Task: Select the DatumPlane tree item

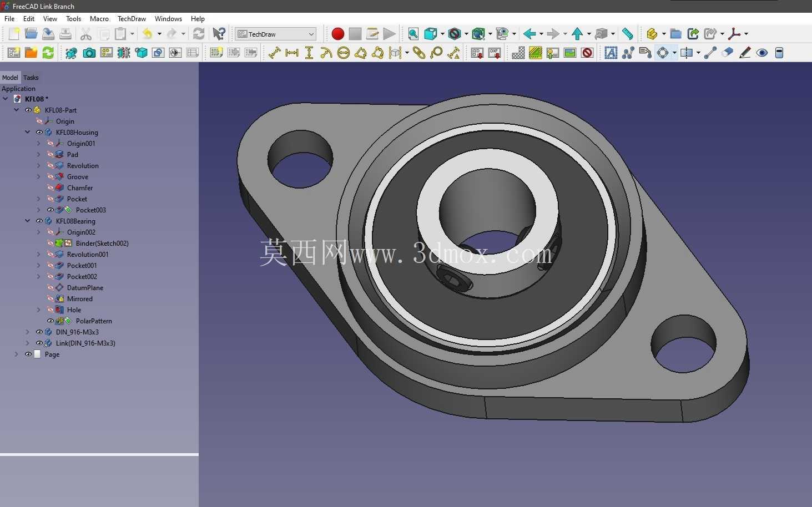Action: tap(85, 287)
